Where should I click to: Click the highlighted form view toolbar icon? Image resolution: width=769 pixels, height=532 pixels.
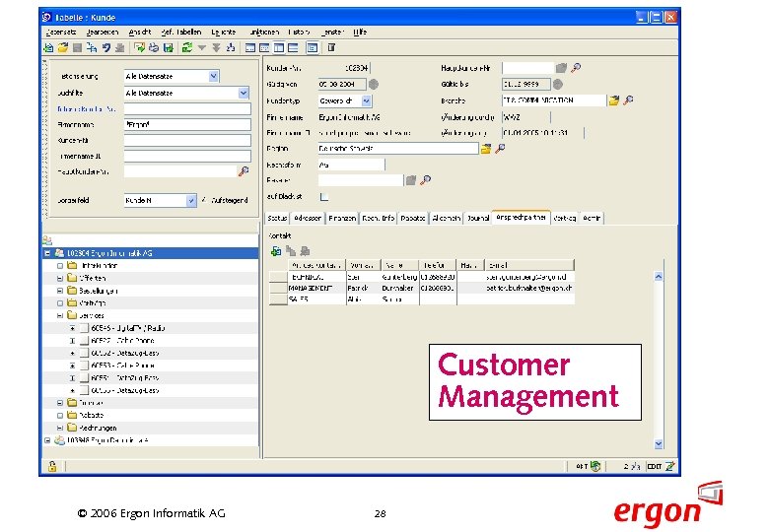coord(312,47)
